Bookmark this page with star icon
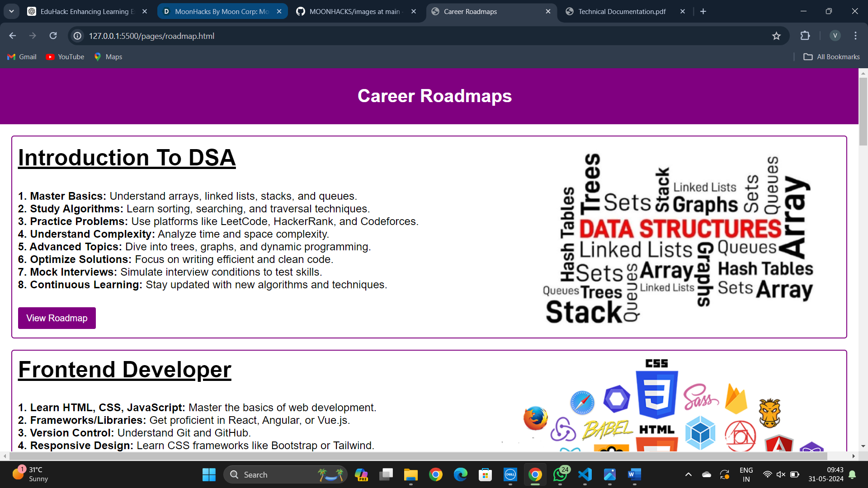Image resolution: width=868 pixels, height=488 pixels. [776, 36]
